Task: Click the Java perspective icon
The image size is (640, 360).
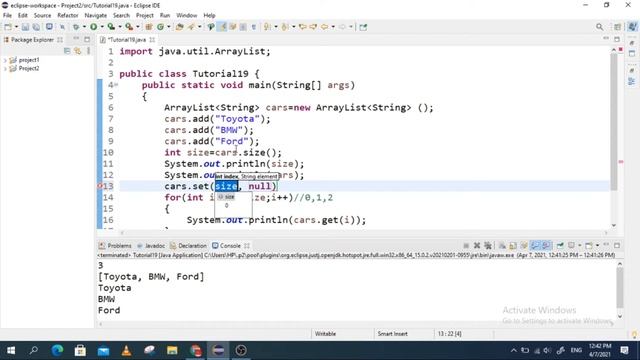Action: point(633,27)
